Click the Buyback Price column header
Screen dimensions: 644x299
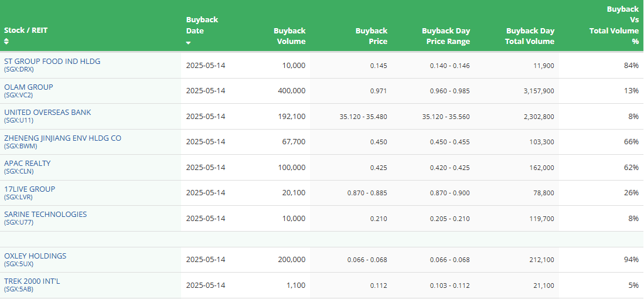click(372, 36)
